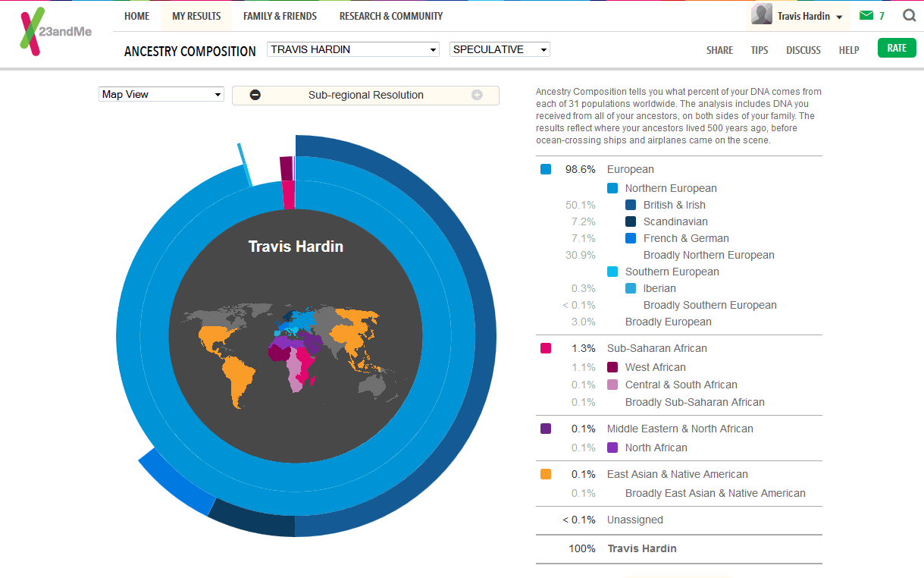924x578 pixels.
Task: Go to the HOME menu
Action: pyautogui.click(x=137, y=16)
